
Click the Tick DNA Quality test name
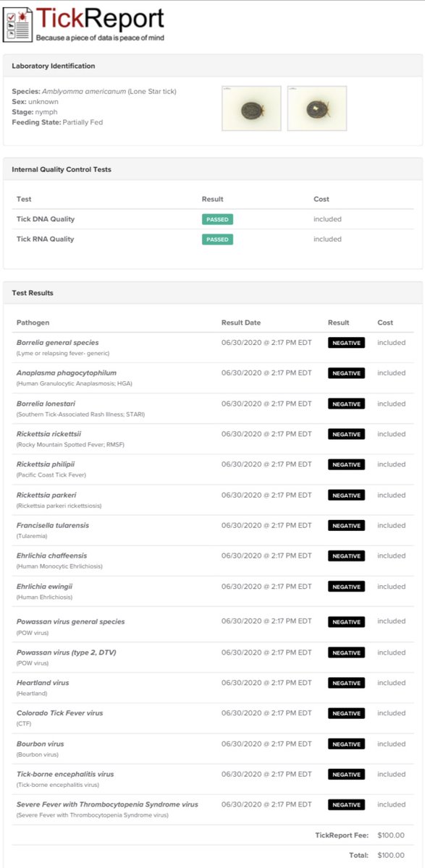(x=46, y=219)
